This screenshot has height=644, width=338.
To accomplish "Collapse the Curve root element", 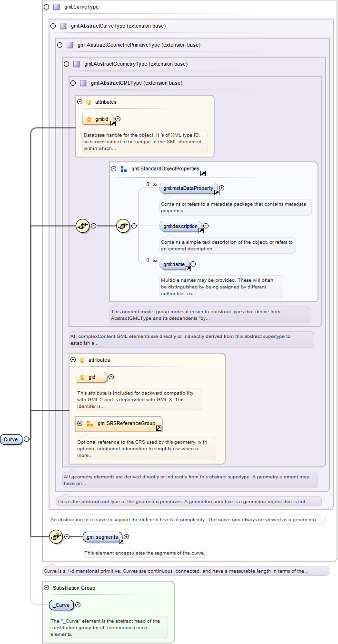I will tap(27, 439).
